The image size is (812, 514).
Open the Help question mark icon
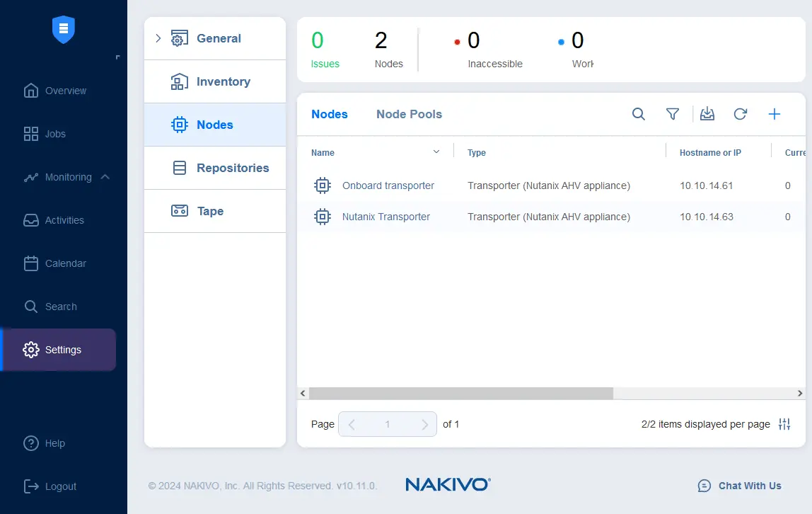coord(31,443)
